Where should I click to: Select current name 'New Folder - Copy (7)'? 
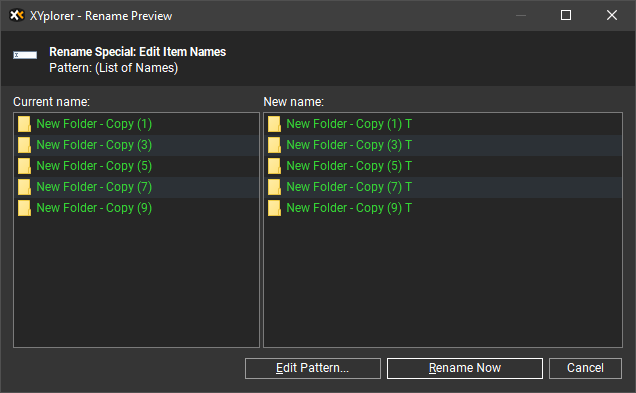pyautogui.click(x=136, y=187)
